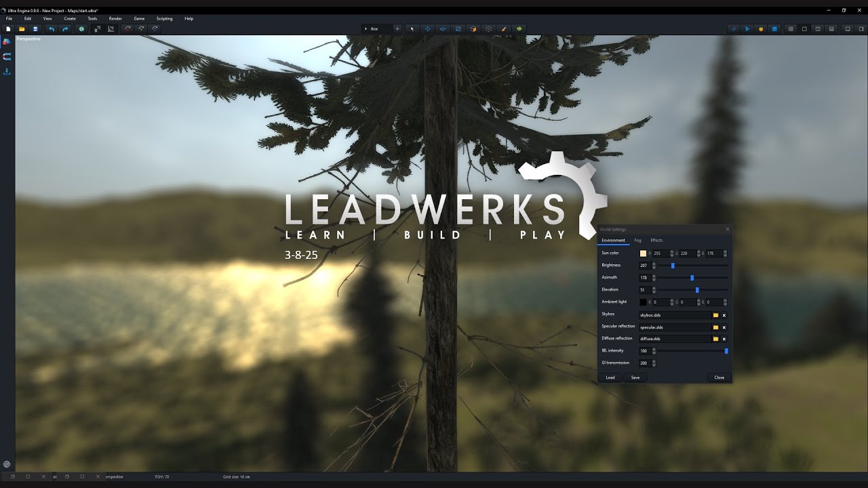Screen dimensions: 868x488
Task: Switch to the Fog tab
Action: (x=637, y=240)
